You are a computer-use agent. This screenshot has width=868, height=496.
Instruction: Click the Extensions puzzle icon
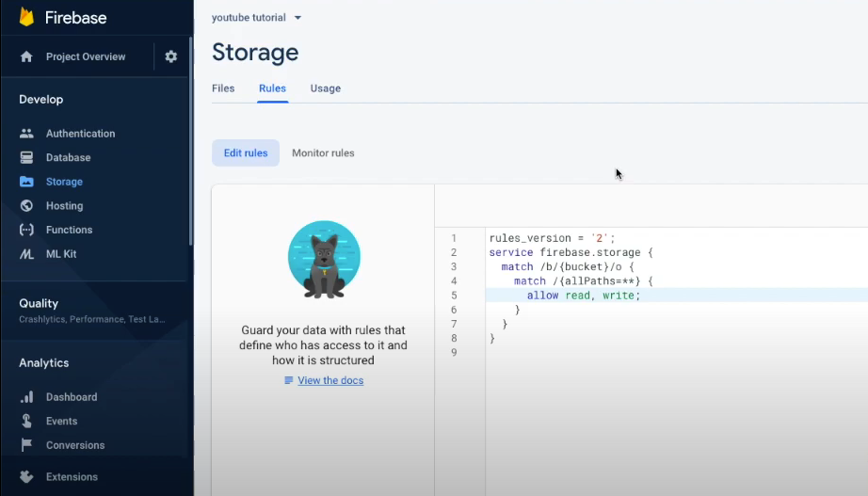coord(26,476)
